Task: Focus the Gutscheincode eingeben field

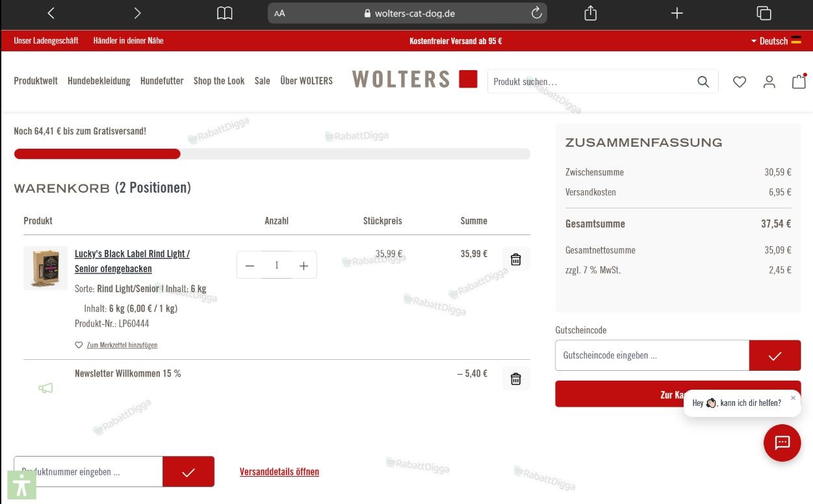Action: (652, 355)
